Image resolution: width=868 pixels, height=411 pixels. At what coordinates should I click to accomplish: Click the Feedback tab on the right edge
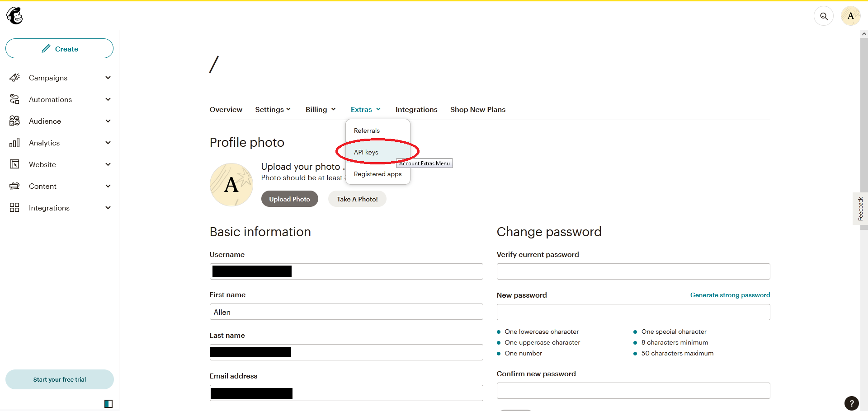pyautogui.click(x=861, y=208)
